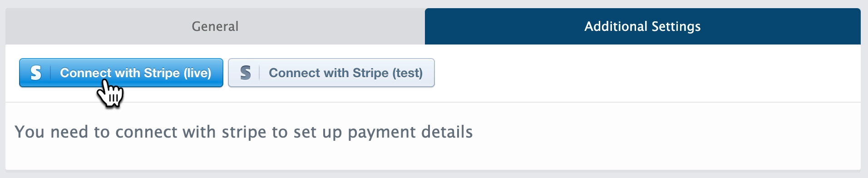Choose the blue Stripe connect button
The width and height of the screenshot is (868, 178).
coord(121,73)
